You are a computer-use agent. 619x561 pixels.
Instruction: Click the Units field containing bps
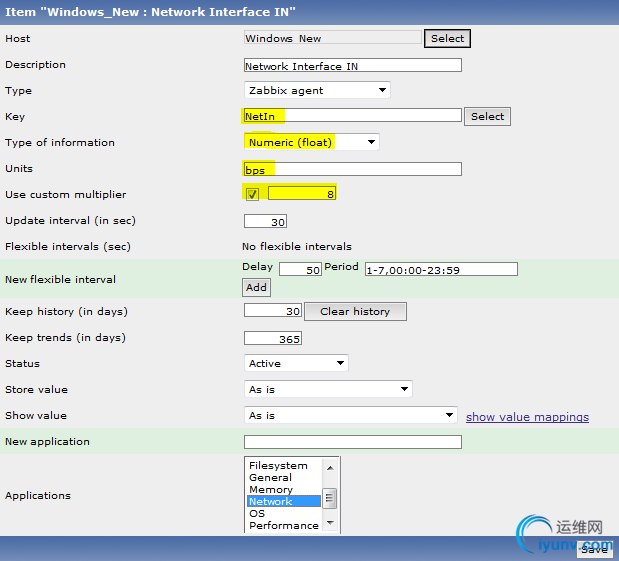click(353, 169)
